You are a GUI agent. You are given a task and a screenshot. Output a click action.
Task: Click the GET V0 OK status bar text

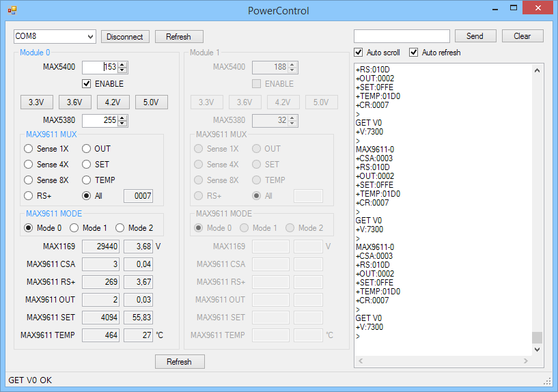coord(30,380)
